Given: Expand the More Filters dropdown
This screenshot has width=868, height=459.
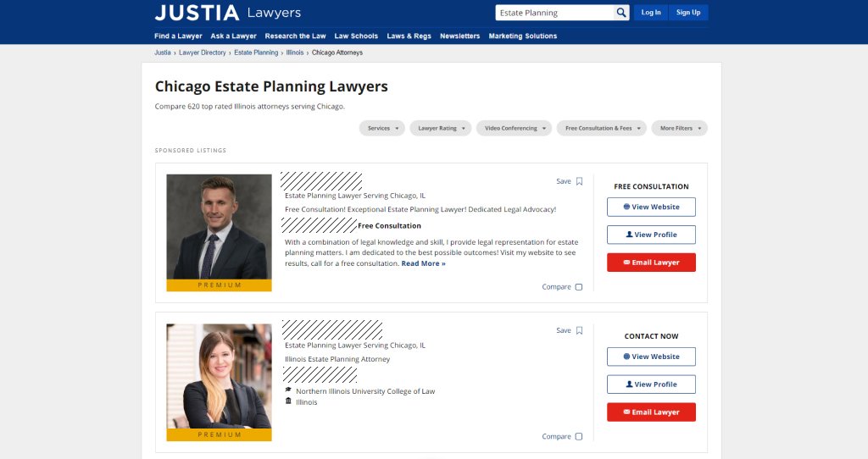Looking at the screenshot, I should click(x=679, y=128).
